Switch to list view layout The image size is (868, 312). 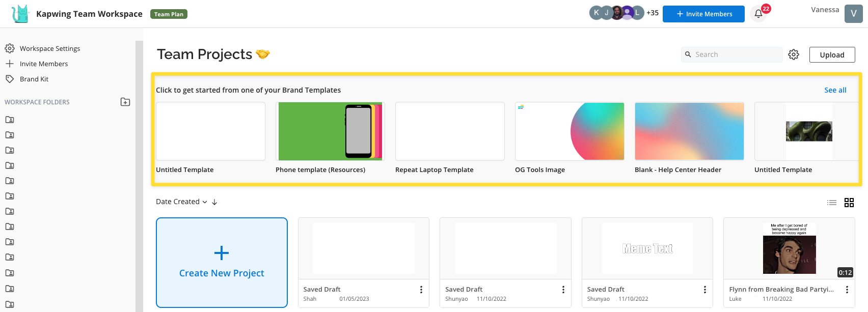832,203
